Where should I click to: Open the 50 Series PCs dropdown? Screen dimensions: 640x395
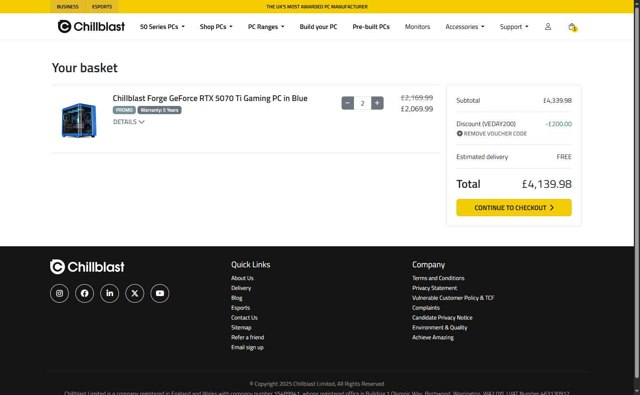[162, 27]
